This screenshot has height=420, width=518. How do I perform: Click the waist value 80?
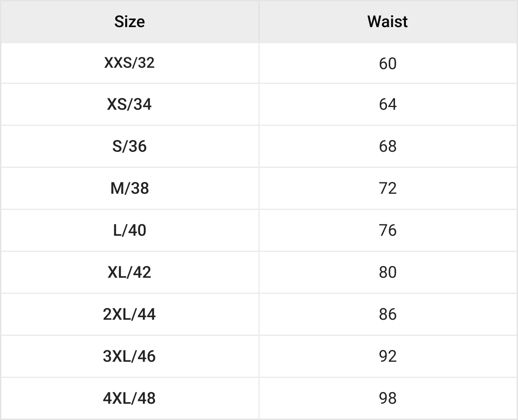[x=388, y=272]
